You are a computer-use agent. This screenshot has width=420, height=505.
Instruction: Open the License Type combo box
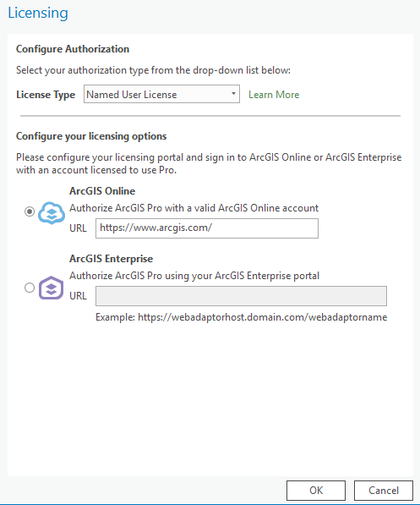point(161,94)
